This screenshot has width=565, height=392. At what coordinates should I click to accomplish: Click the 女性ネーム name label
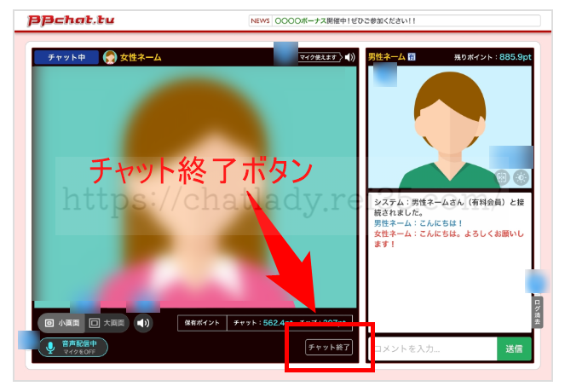tap(141, 57)
